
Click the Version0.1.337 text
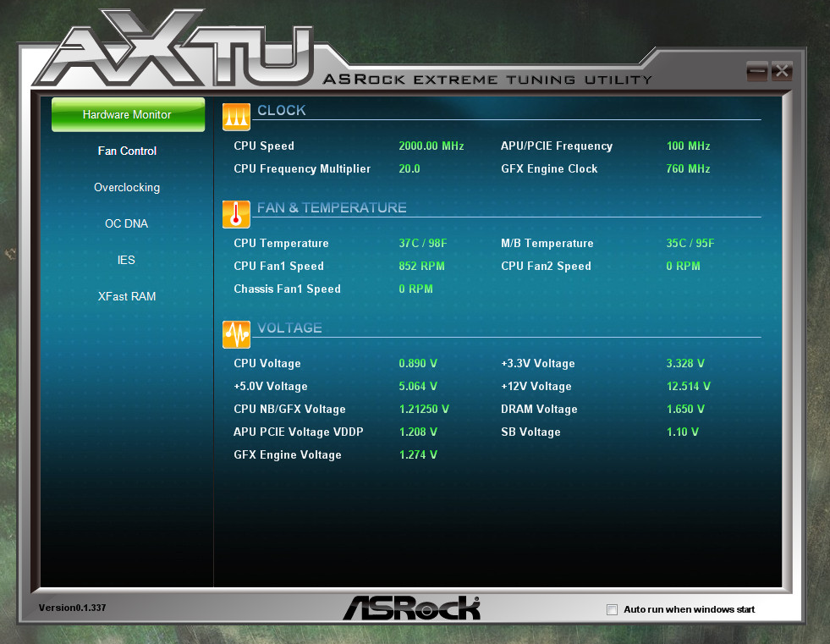(x=73, y=608)
